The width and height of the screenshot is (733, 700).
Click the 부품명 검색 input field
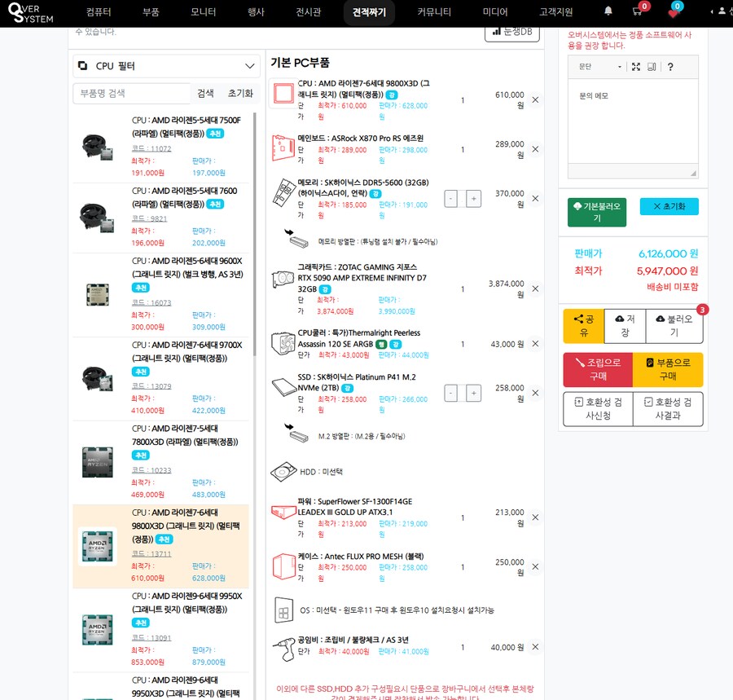pos(131,94)
